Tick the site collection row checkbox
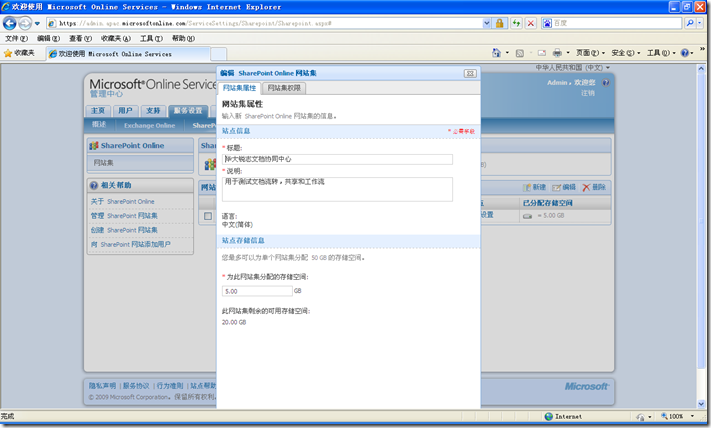Image resolution: width=711 pixels, height=428 pixels. (x=208, y=216)
